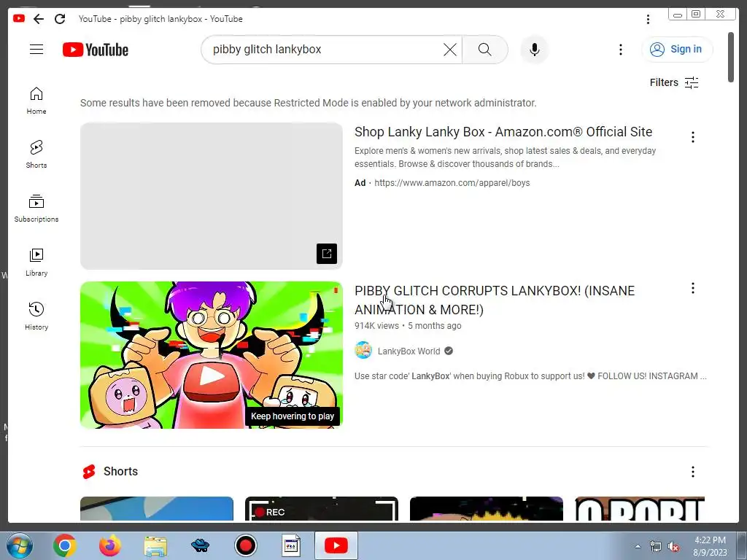Screen dimensions: 747x560
Task: Click the red record button app in taskbar
Action: (246, 545)
